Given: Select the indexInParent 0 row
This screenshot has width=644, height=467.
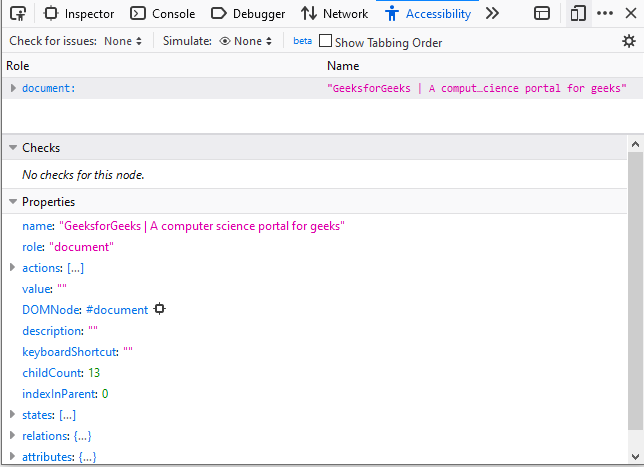Looking at the screenshot, I should tap(315, 393).
